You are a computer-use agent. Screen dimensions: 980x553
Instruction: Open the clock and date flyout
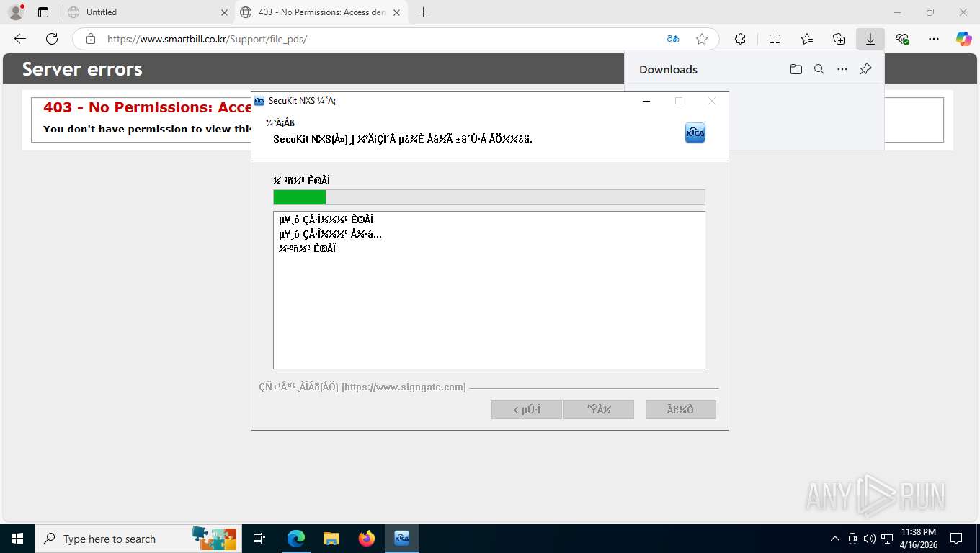[919, 539]
